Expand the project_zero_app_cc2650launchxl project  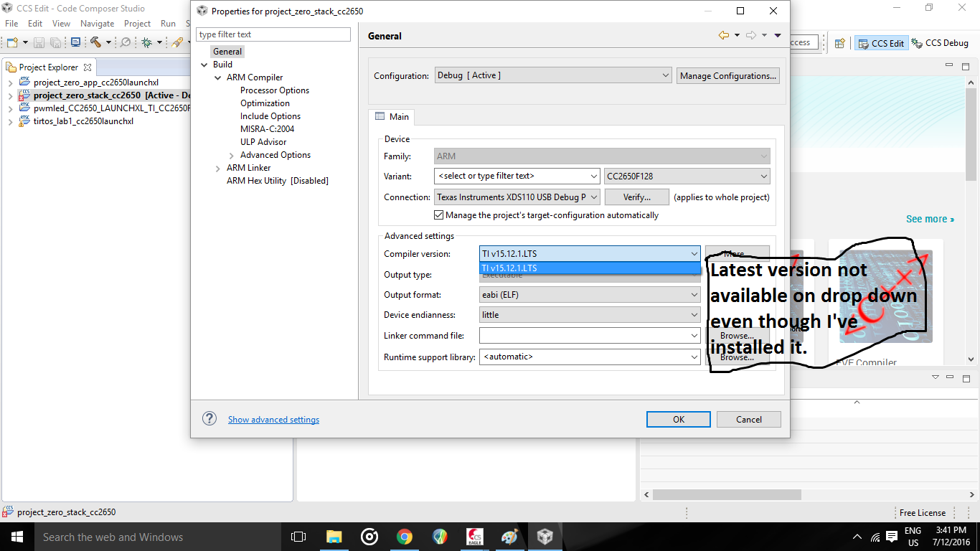[x=10, y=83]
